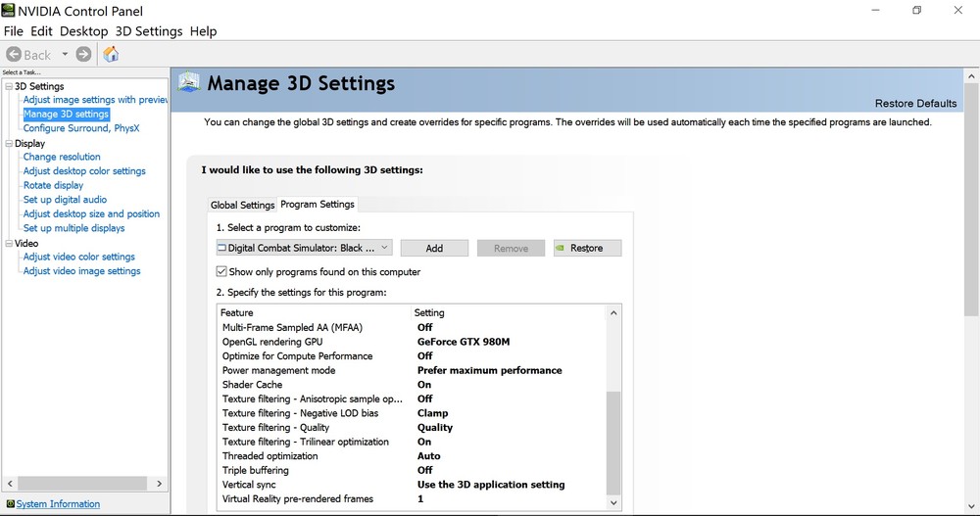The height and width of the screenshot is (516, 980).
Task: Click the settings list scroll-up arrow
Action: coord(614,313)
